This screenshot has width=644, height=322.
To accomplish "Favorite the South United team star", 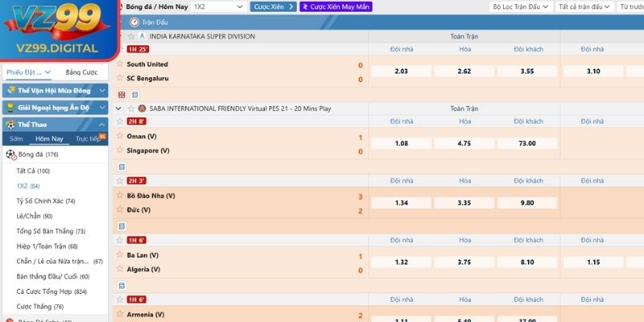I will point(120,64).
